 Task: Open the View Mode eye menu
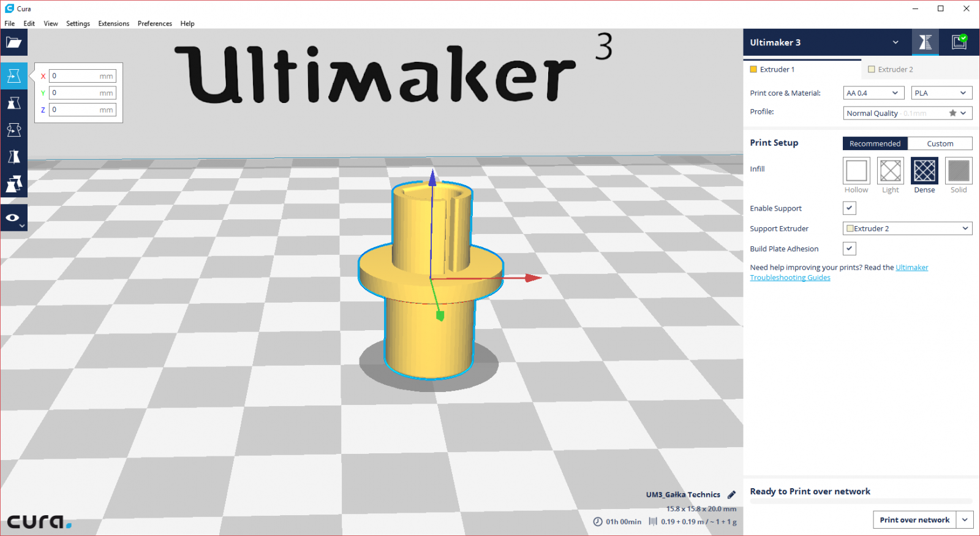tap(13, 218)
